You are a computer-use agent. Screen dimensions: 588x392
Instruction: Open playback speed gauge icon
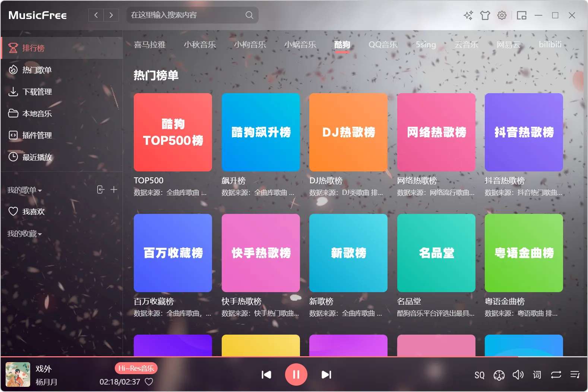pos(499,375)
